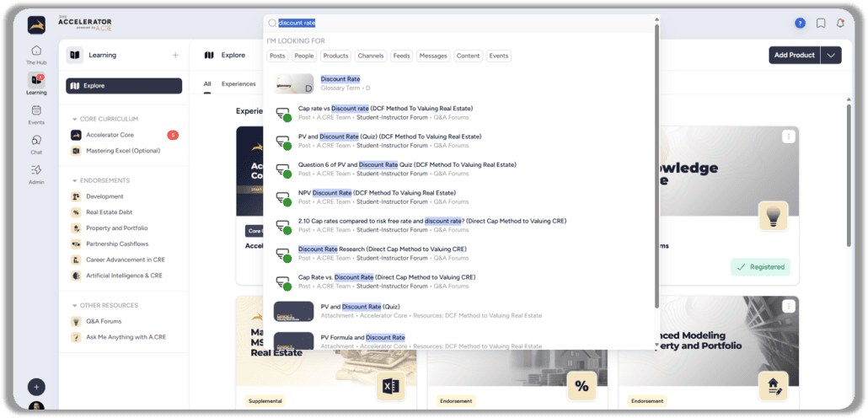
Task: Collapse the Endorsements section
Action: point(74,180)
